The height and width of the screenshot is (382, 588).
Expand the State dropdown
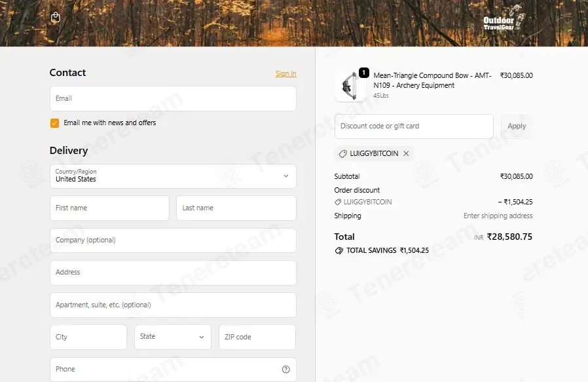point(173,337)
